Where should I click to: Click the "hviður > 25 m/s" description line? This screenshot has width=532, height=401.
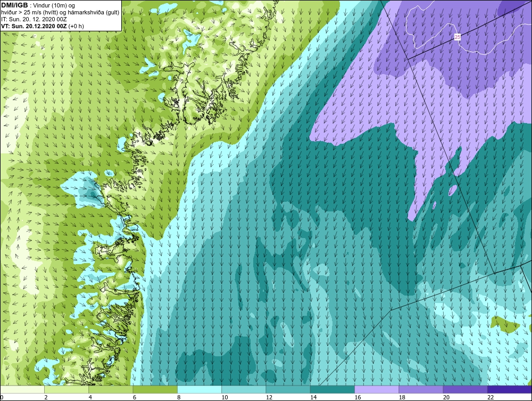point(61,12)
